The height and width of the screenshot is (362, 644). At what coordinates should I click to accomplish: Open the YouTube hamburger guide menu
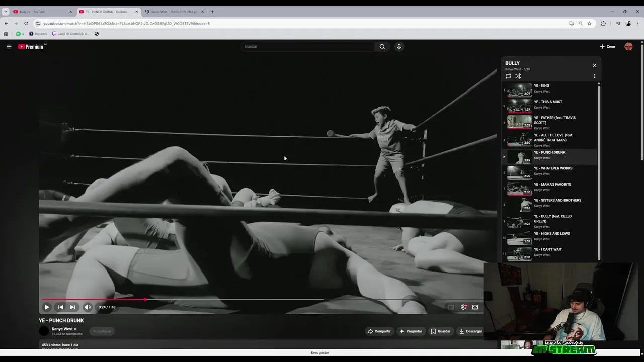click(x=9, y=46)
